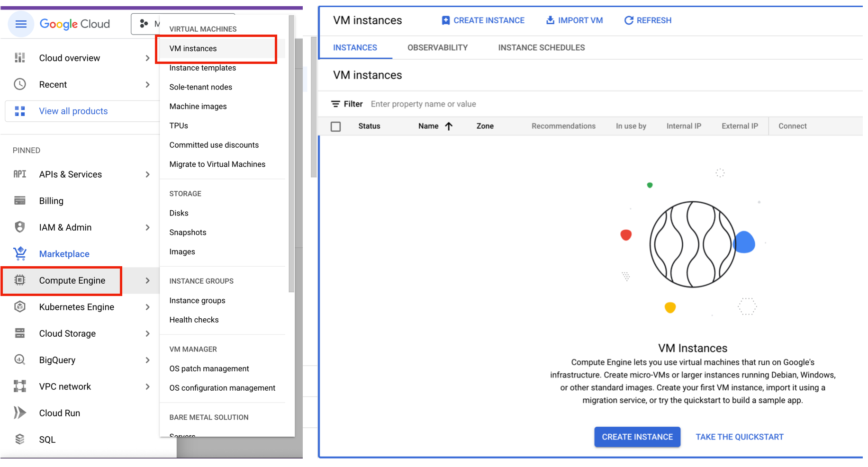Click the Cloud overview dashboard icon
Image resolution: width=868 pixels, height=467 pixels.
coord(20,58)
